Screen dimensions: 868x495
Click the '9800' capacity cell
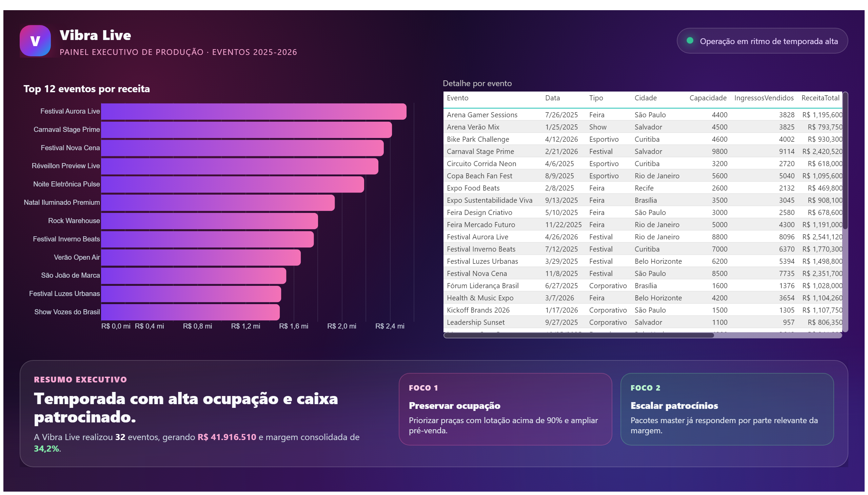pos(719,152)
